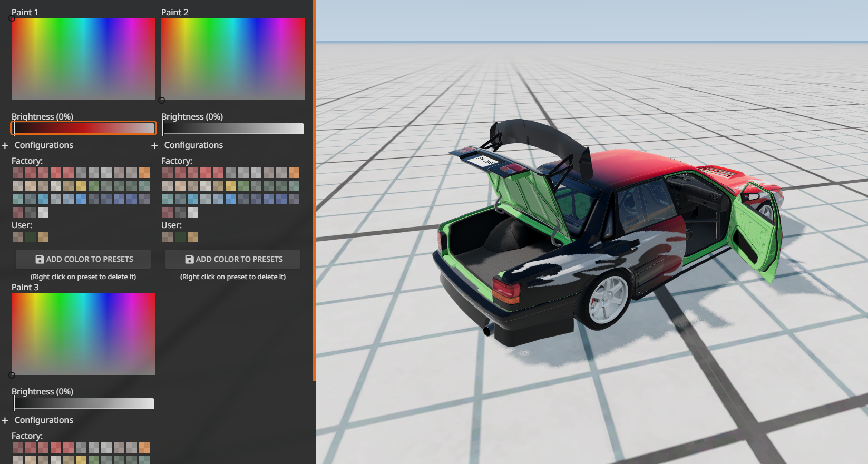Pick a hue in Paint 1 color field
The height and width of the screenshot is (464, 868).
tap(83, 59)
